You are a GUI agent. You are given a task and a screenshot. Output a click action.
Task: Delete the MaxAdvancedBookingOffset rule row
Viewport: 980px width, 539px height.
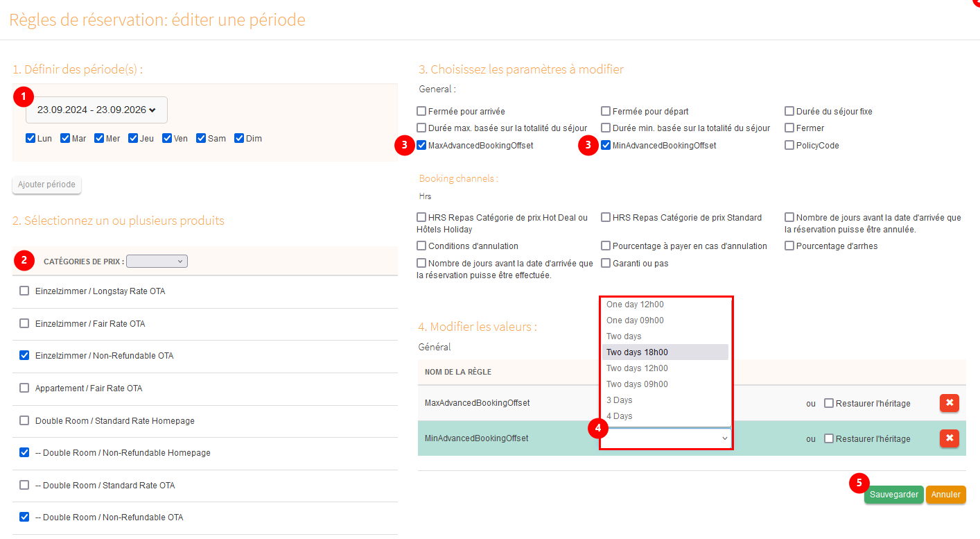[949, 403]
